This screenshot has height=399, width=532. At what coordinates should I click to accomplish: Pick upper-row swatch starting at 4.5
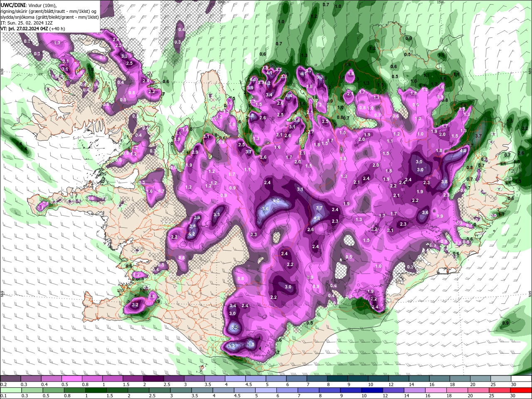point(255,379)
